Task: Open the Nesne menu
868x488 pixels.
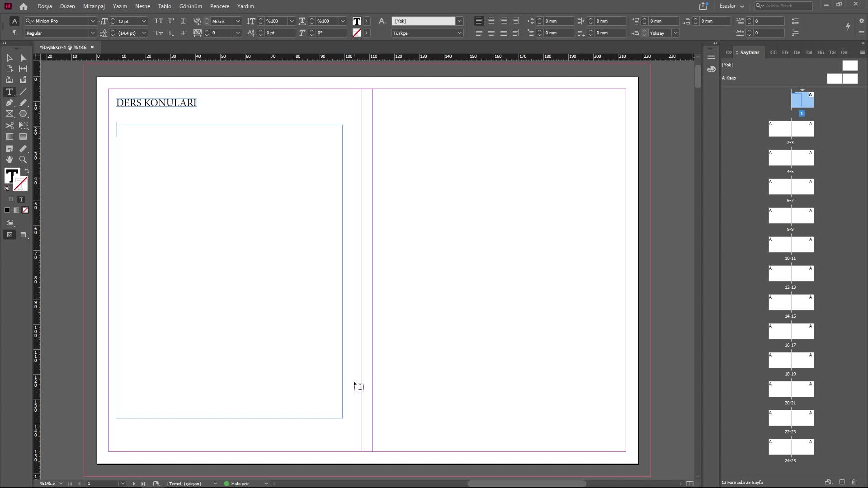Action: pyautogui.click(x=142, y=6)
